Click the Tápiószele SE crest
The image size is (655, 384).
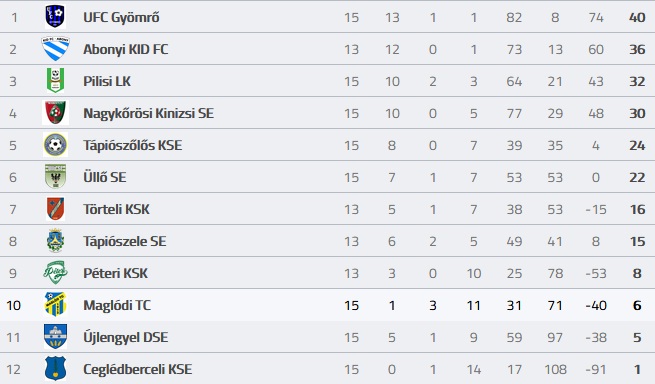click(55, 241)
